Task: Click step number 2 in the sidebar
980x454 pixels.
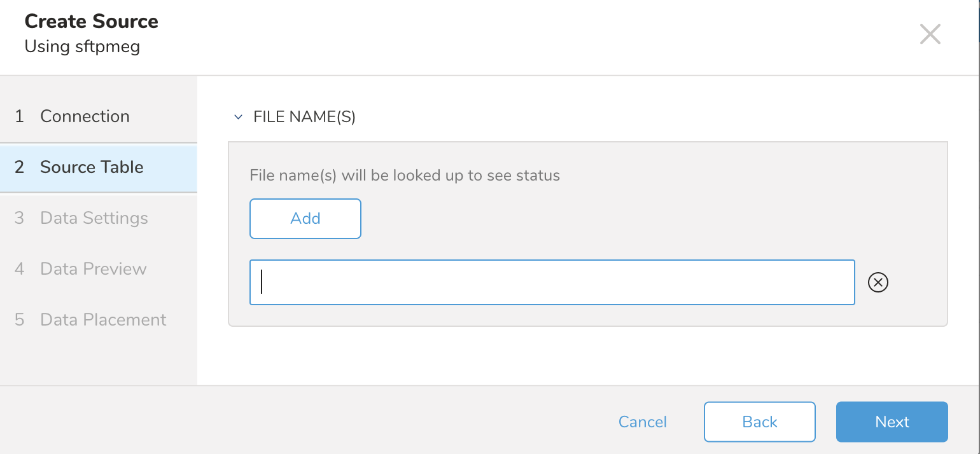Action: pyautogui.click(x=20, y=167)
